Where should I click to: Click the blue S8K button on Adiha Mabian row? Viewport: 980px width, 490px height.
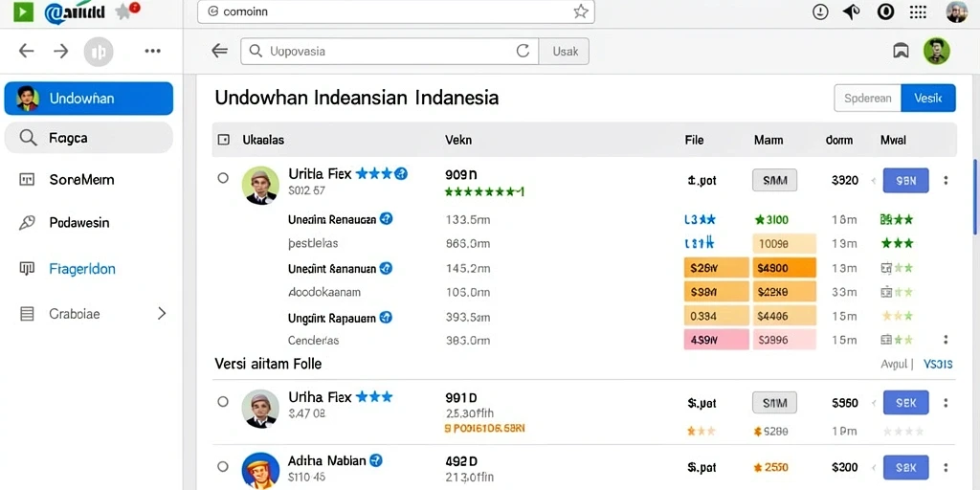point(905,467)
